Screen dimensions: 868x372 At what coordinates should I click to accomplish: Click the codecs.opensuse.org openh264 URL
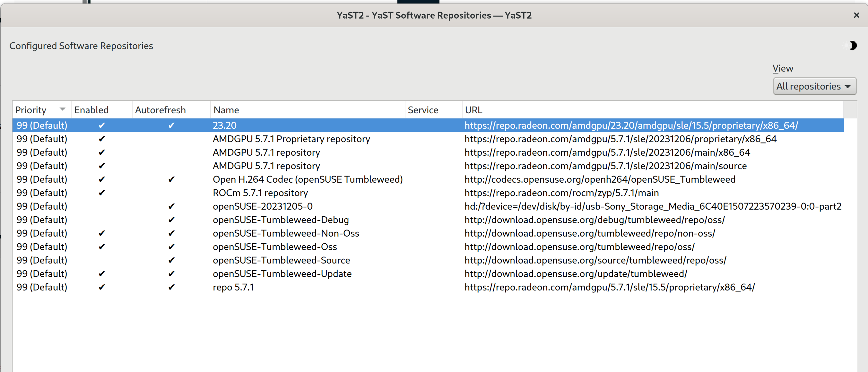[600, 179]
